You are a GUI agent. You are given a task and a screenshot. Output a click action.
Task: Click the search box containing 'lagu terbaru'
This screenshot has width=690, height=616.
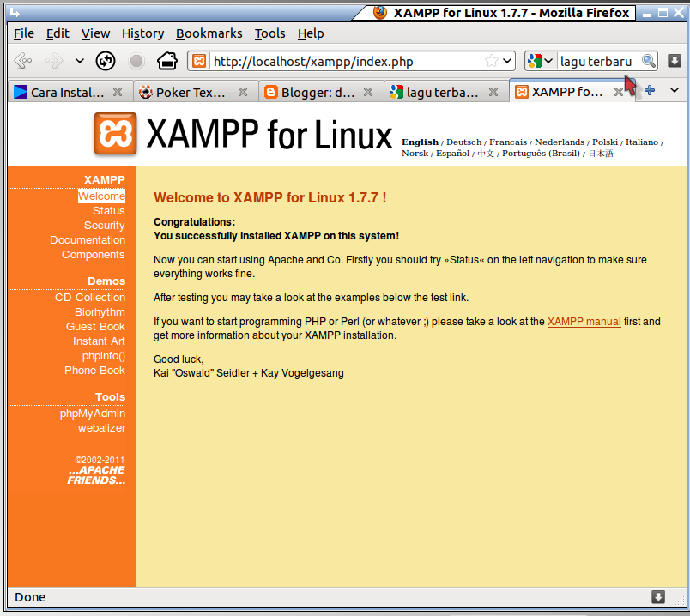click(597, 61)
